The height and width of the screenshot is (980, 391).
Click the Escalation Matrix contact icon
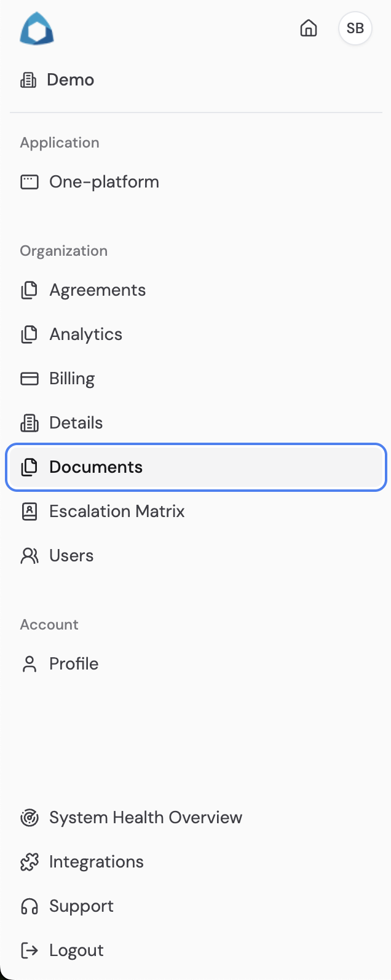(30, 512)
